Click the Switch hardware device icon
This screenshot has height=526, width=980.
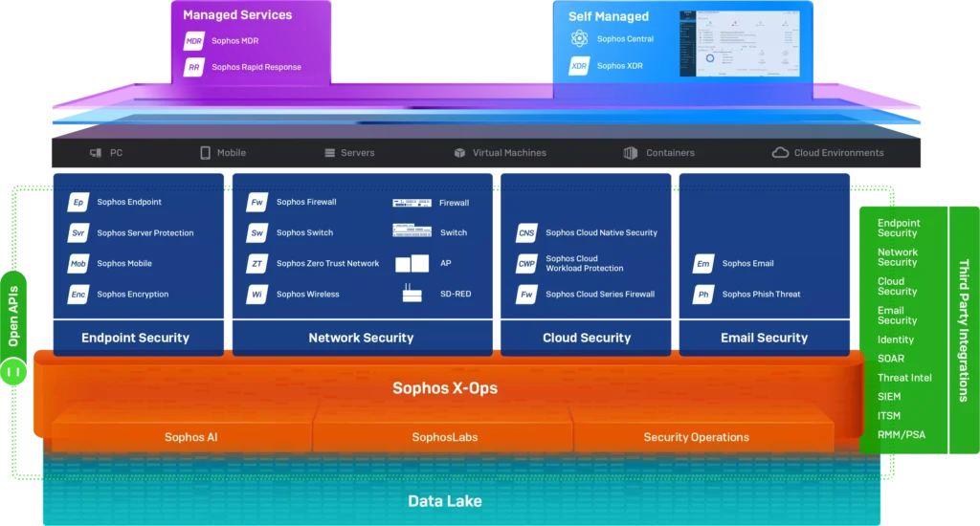(412, 230)
